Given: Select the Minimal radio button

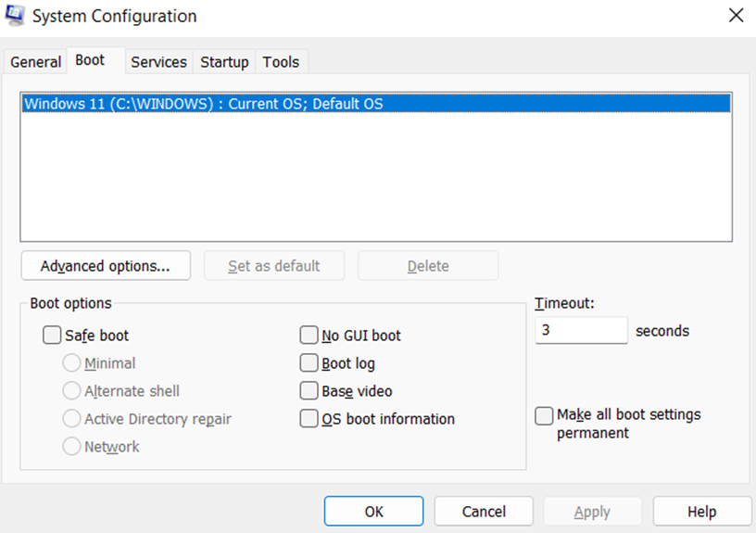Looking at the screenshot, I should coord(71,363).
